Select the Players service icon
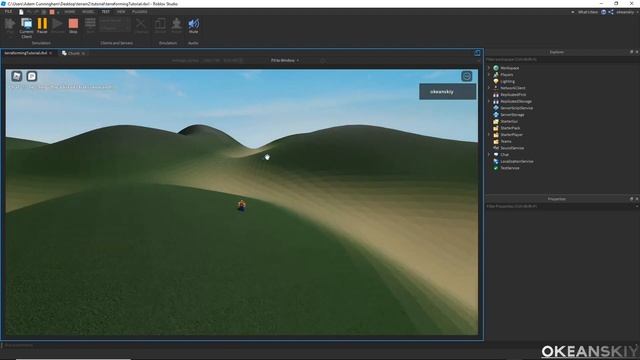 pyautogui.click(x=496, y=75)
